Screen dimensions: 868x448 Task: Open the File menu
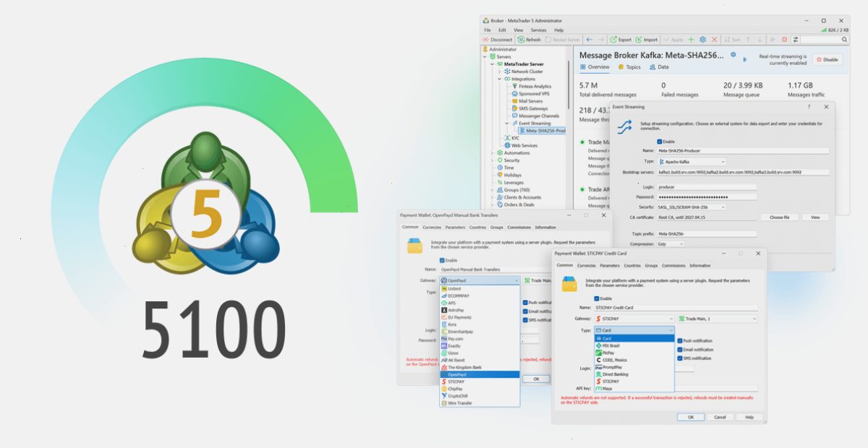[488, 30]
